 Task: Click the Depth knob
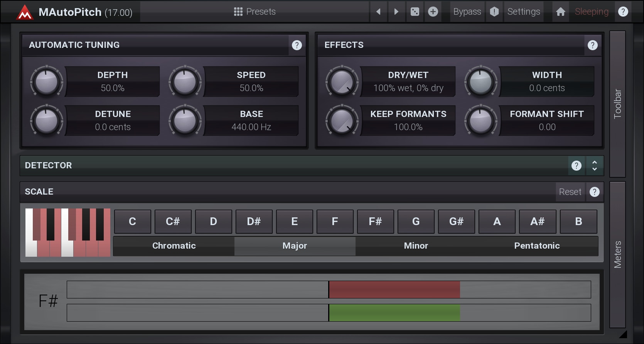pyautogui.click(x=47, y=81)
